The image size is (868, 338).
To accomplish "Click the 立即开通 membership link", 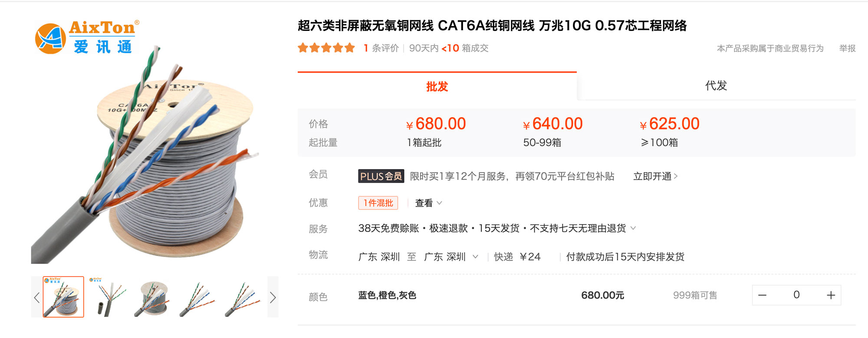I will click(x=655, y=176).
